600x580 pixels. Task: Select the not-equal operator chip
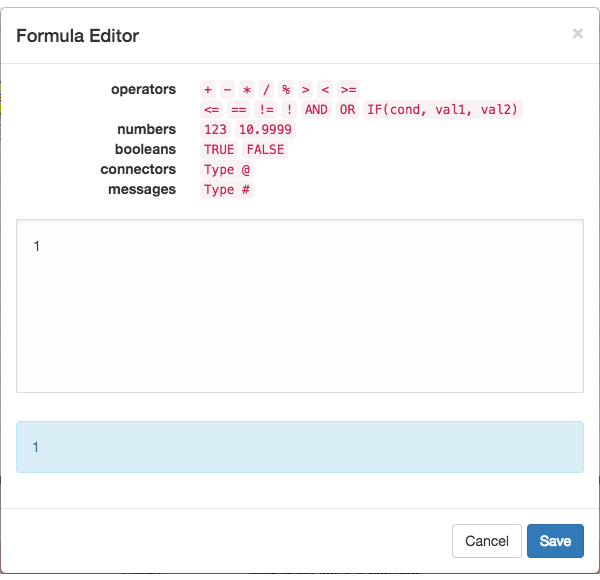pyautogui.click(x=266, y=110)
